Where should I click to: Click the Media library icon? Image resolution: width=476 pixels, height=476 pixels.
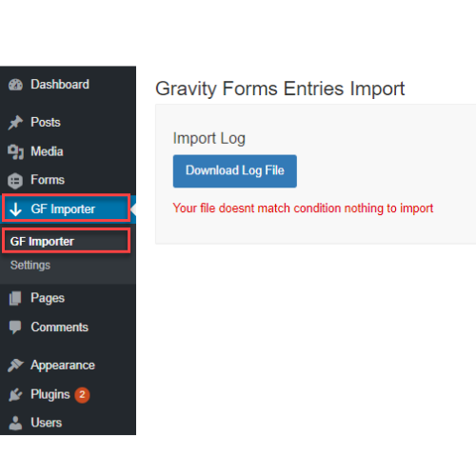point(15,152)
